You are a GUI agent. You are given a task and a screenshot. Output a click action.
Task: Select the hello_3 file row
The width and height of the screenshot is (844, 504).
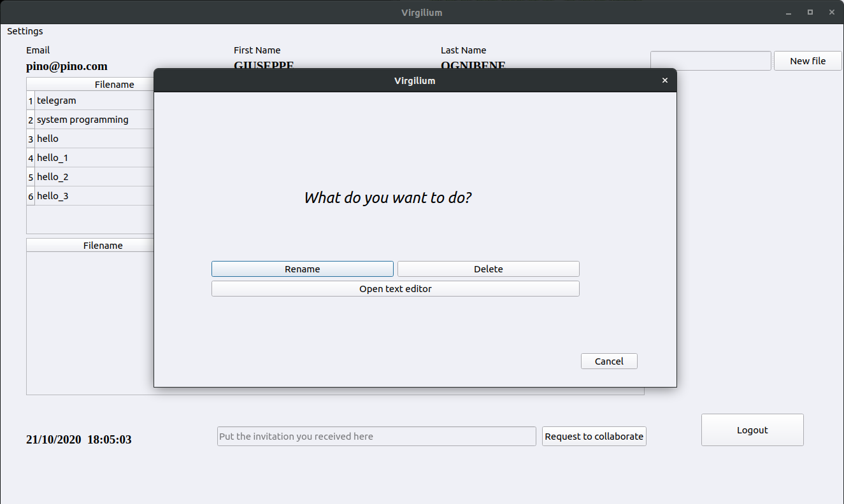(x=94, y=196)
